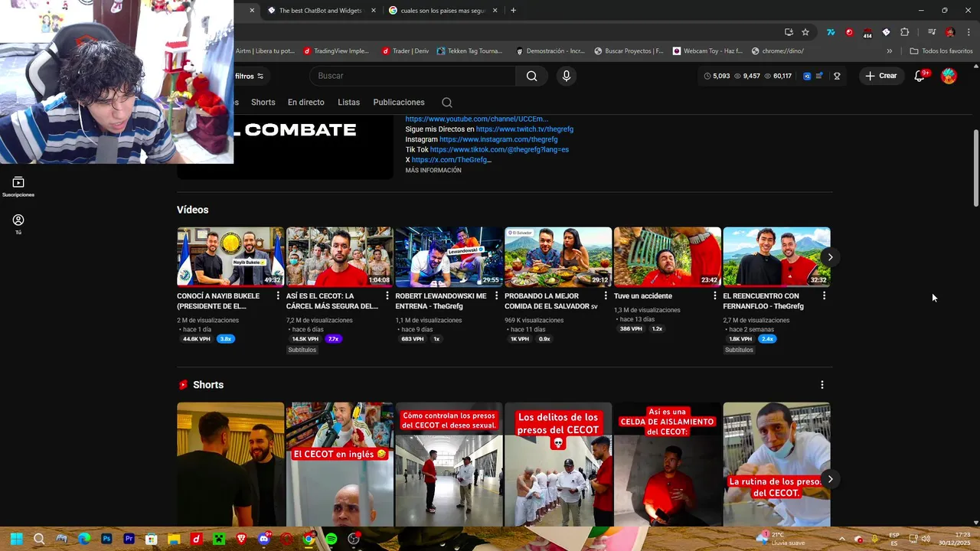The width and height of the screenshot is (980, 551).
Task: Click the YouTube search magnifier button
Action: [x=531, y=76]
